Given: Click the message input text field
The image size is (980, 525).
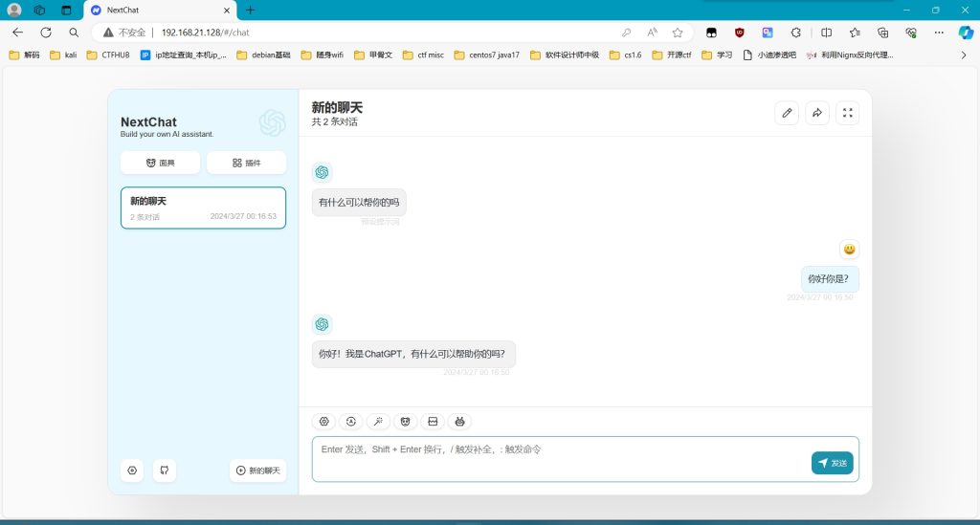Looking at the screenshot, I should (555, 457).
